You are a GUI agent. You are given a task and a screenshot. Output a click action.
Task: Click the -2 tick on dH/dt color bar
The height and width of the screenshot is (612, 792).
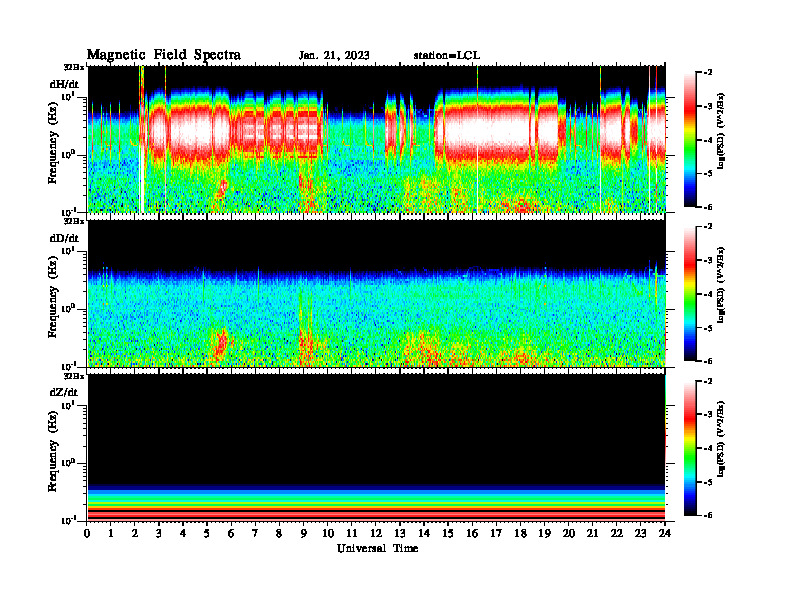point(708,73)
